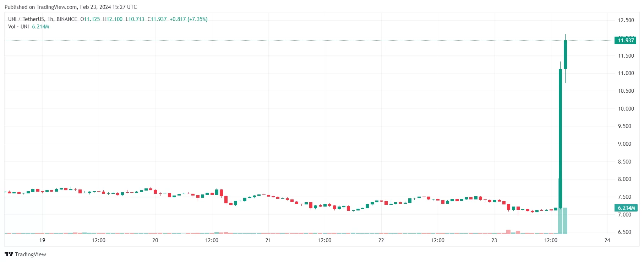Click the date label 19 on time axis
644x262 pixels.
coord(42,240)
